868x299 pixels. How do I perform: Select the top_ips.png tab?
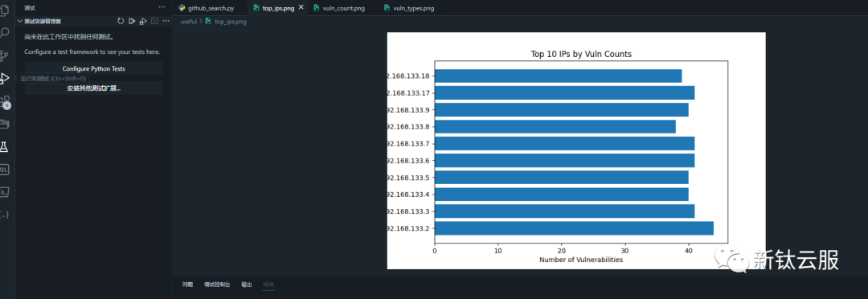coord(278,8)
